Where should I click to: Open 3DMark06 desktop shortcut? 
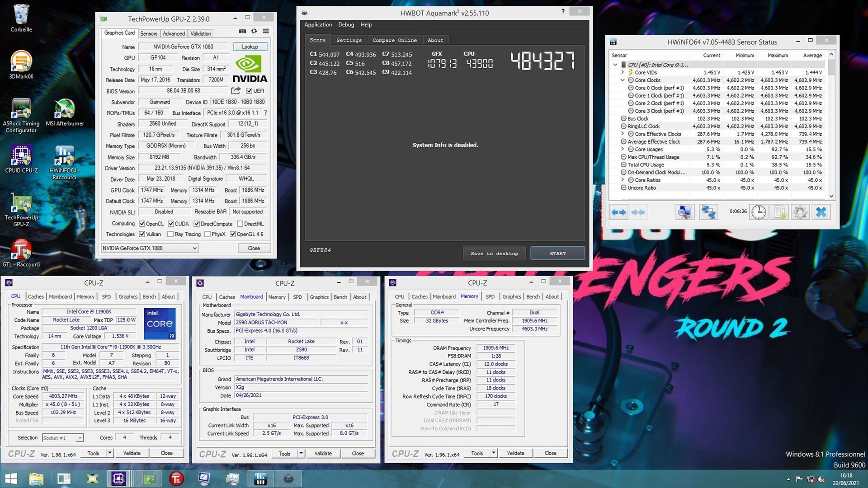[x=21, y=65]
